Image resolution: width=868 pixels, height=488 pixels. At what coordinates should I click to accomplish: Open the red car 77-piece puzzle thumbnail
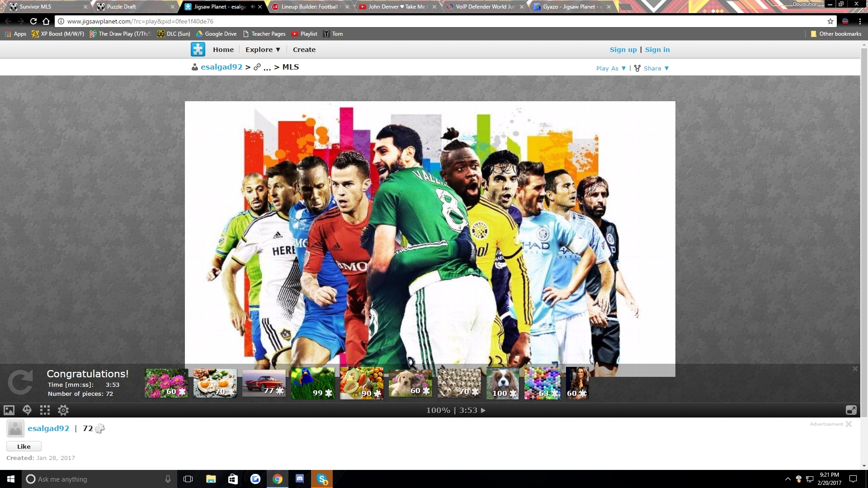(x=264, y=383)
